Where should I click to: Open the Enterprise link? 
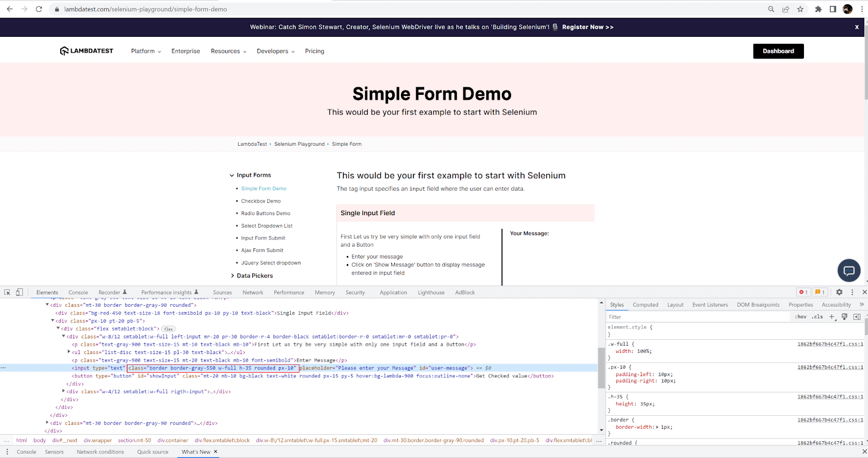coord(186,51)
